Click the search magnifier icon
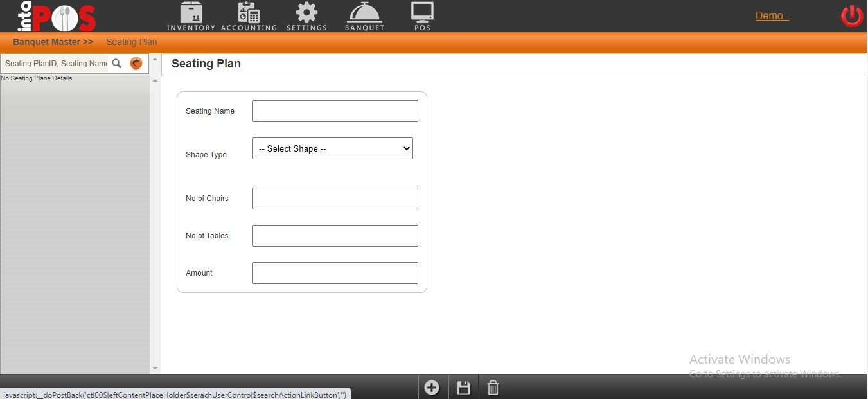Screen dimensions: 868x399 pos(117,64)
